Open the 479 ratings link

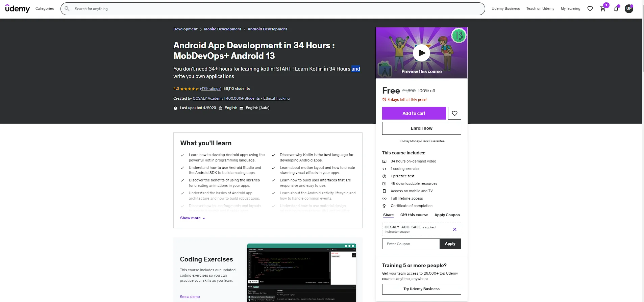pyautogui.click(x=210, y=89)
